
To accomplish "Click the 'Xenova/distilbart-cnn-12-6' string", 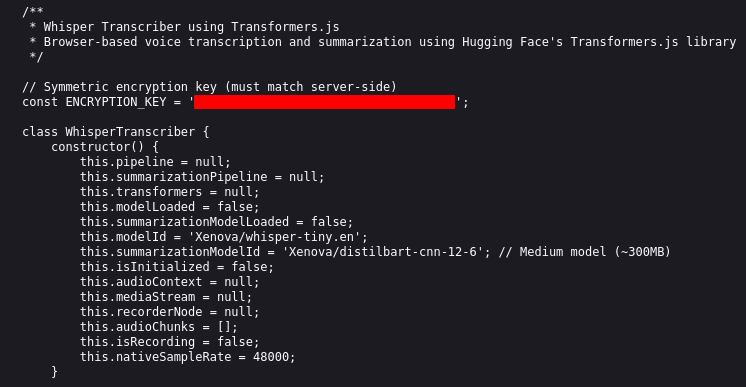I will [x=383, y=252].
